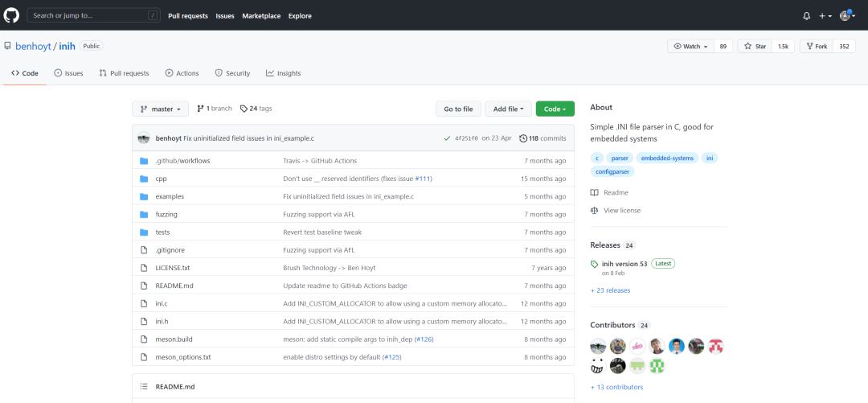This screenshot has height=403, width=868.
Task: Open the ini.h file
Action: 162,322
